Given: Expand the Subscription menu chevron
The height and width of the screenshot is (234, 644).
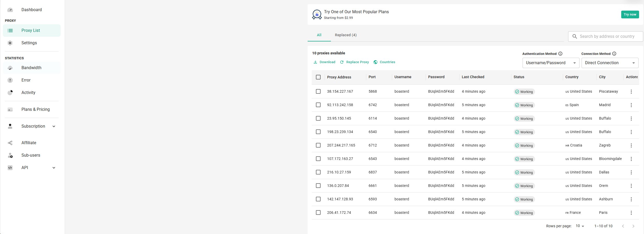Looking at the screenshot, I should pyautogui.click(x=54, y=126).
